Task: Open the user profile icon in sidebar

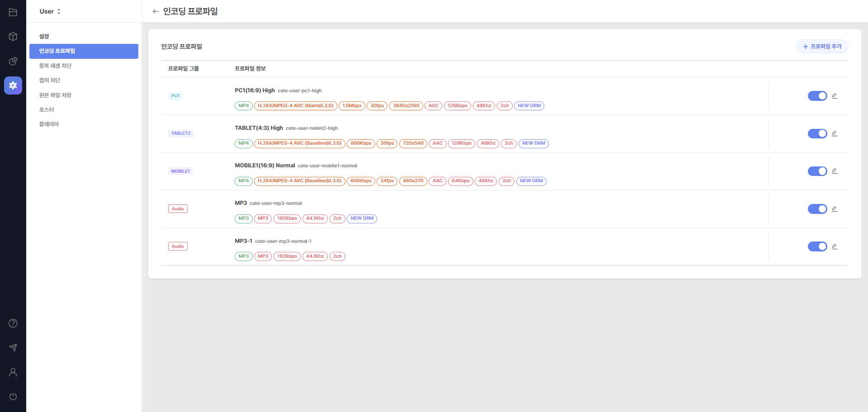Action: (13, 372)
